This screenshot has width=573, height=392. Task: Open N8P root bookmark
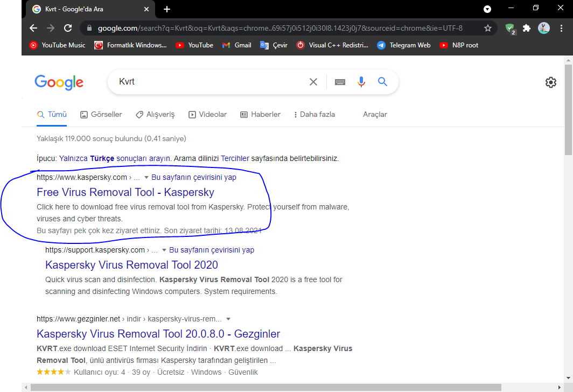point(459,45)
